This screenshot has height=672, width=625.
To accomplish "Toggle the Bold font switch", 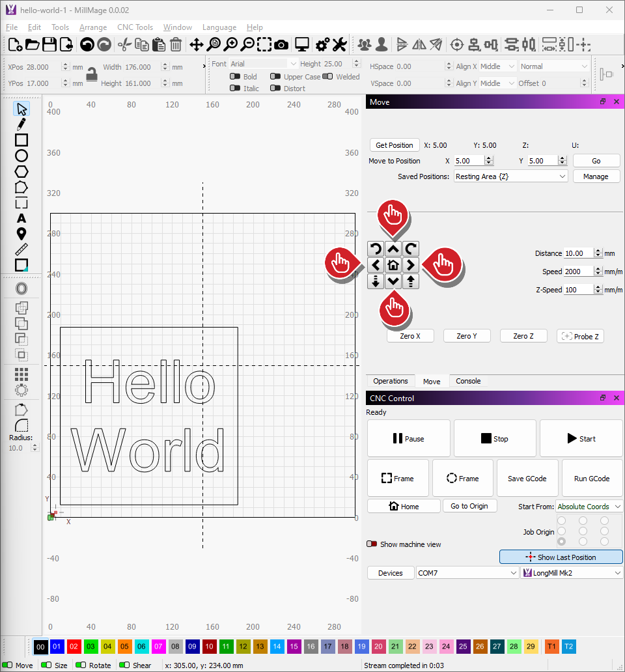I will click(x=235, y=77).
